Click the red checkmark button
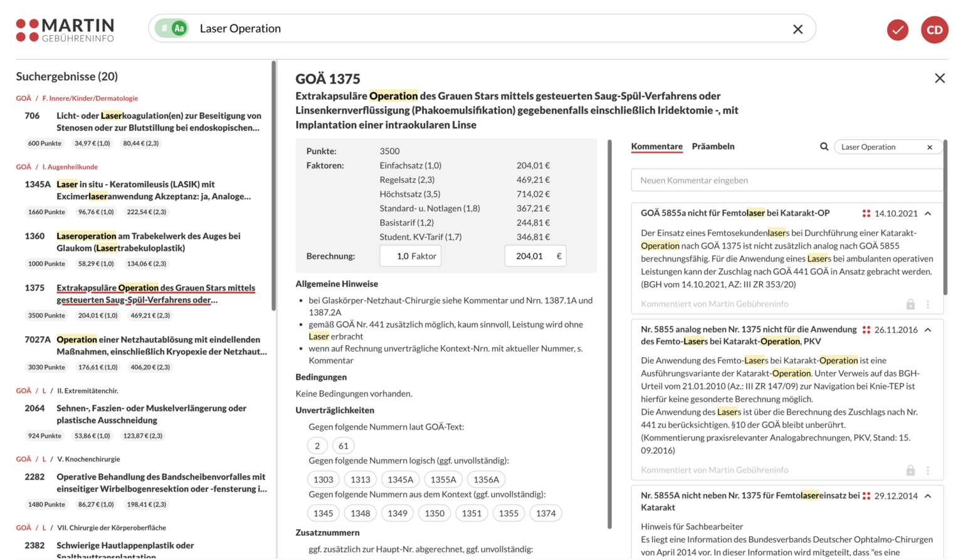Image resolution: width=963 pixels, height=560 pixels. point(897,29)
